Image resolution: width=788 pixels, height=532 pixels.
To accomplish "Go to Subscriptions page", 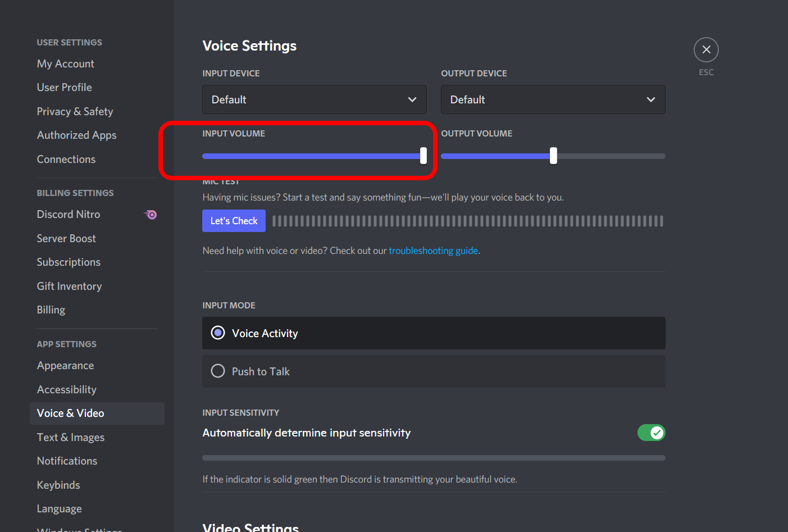I will pyautogui.click(x=69, y=262).
